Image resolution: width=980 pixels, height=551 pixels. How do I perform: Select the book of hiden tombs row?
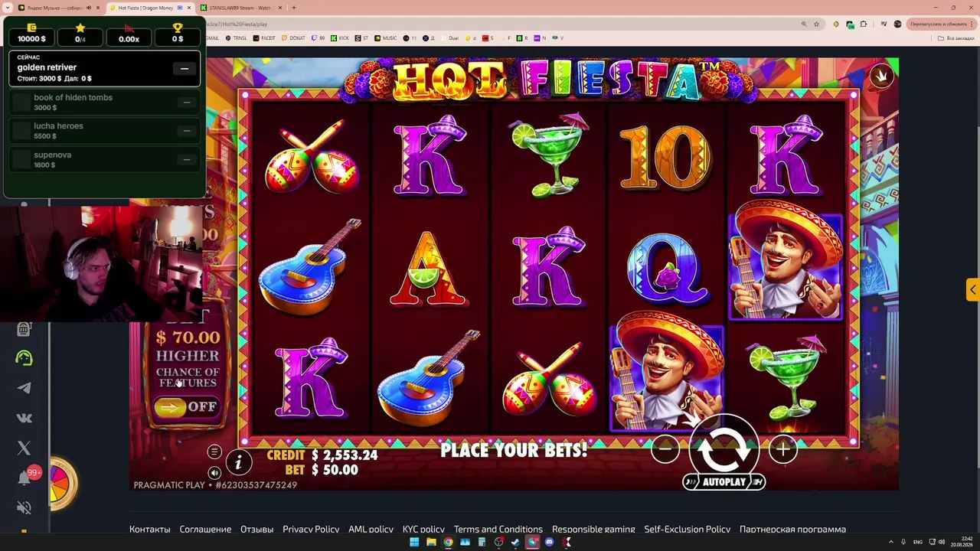(x=105, y=103)
